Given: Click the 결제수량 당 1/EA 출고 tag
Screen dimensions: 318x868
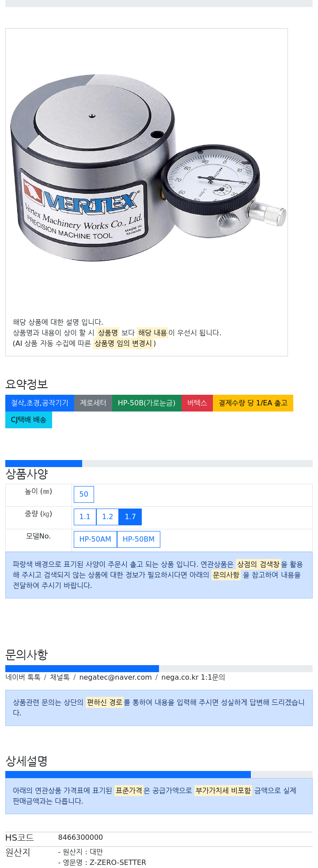Looking at the screenshot, I should [x=253, y=403].
